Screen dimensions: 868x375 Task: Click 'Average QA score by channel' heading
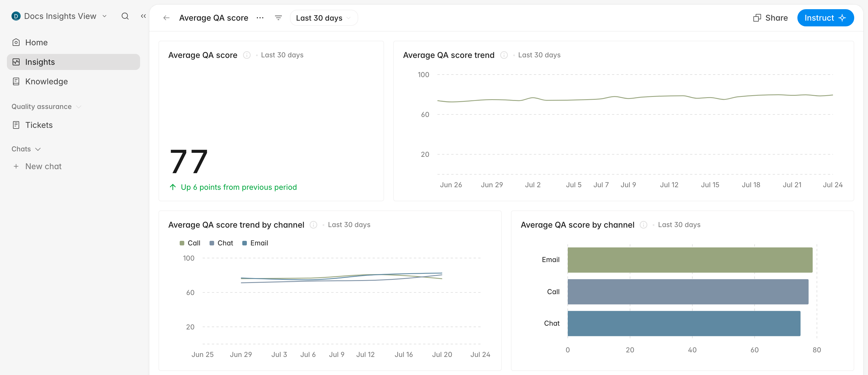tap(578, 224)
